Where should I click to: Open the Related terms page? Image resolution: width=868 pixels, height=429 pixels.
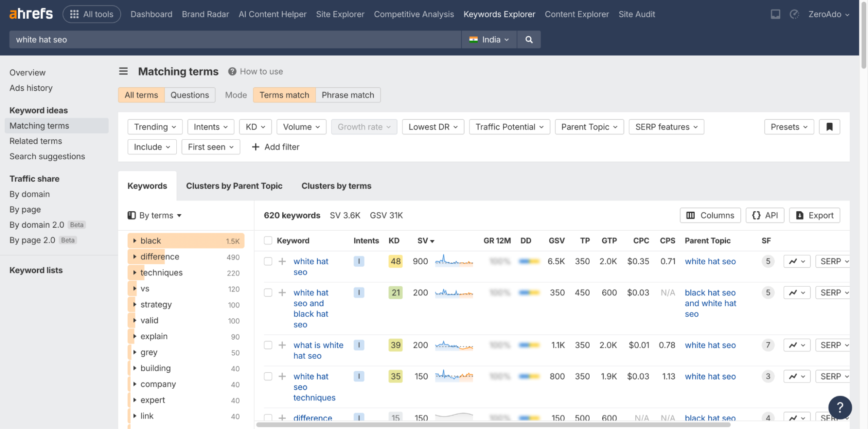click(36, 141)
